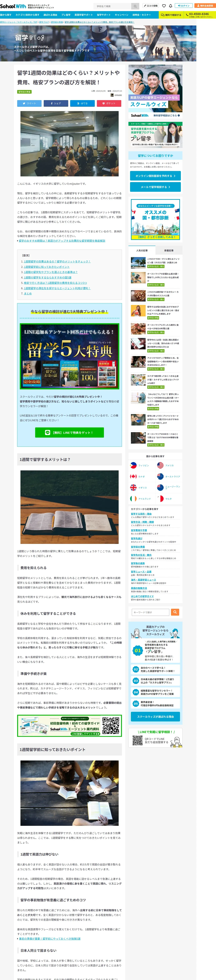Click the Philippines flag icon

point(133,465)
